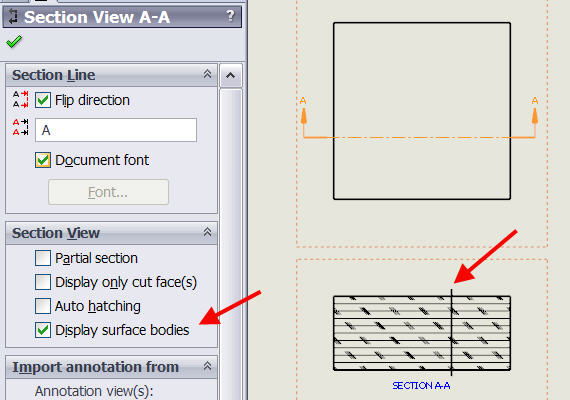Collapse the Import annotation from group
570x400 pixels.
click(207, 366)
